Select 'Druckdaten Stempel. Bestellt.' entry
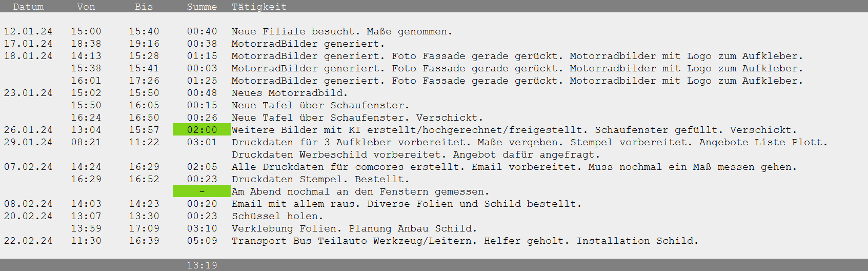 pos(320,179)
